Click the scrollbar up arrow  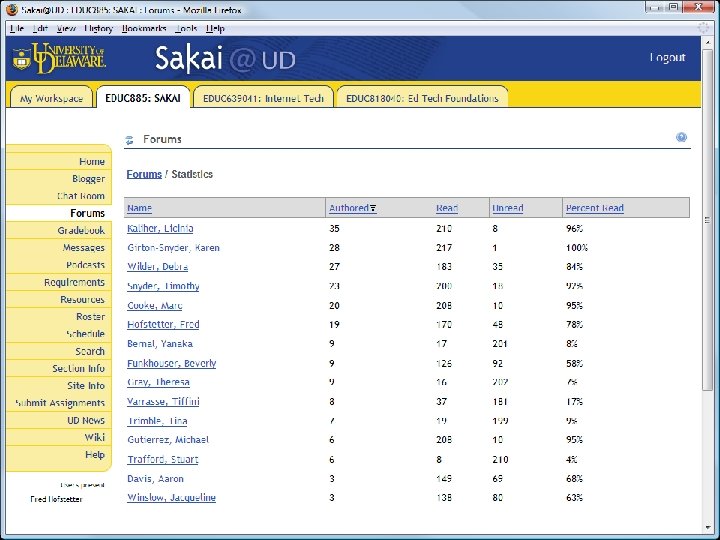pyautogui.click(x=707, y=42)
